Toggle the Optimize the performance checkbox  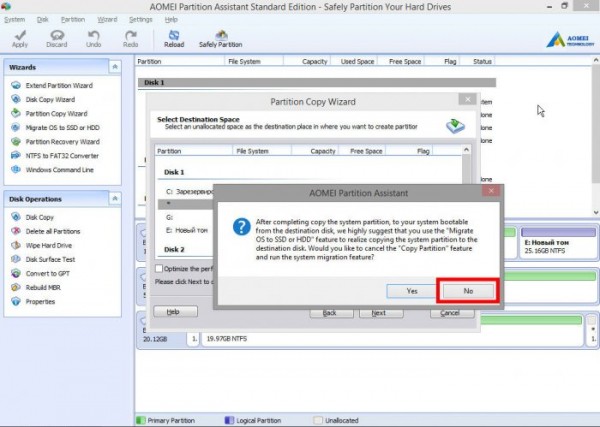tap(159, 269)
